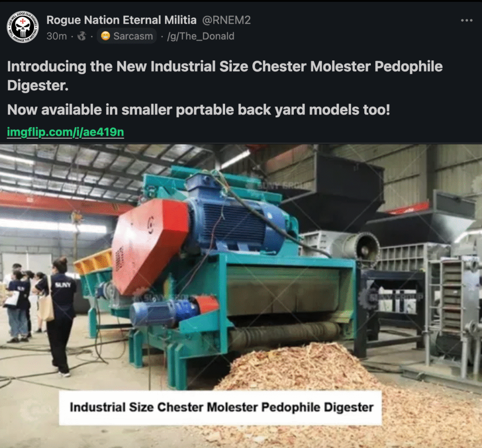Click the red cover of the machine image
Screen dimensions: 482x448
click(150, 245)
